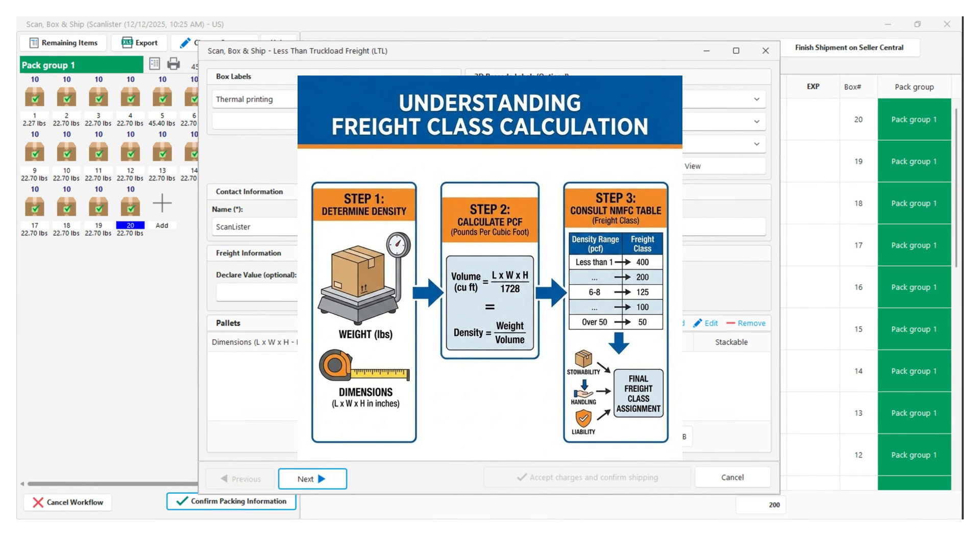Expand the second dropdown in the dialog's right panel
The height and width of the screenshot is (551, 980).
point(756,121)
